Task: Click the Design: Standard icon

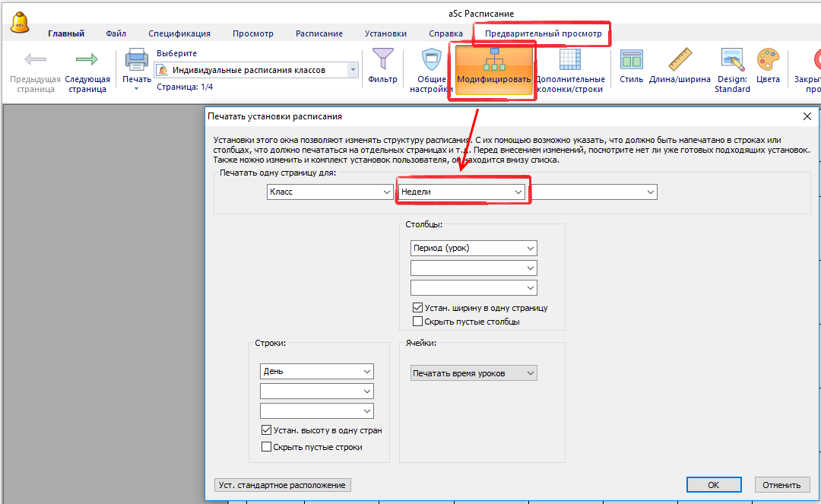Action: 732,61
